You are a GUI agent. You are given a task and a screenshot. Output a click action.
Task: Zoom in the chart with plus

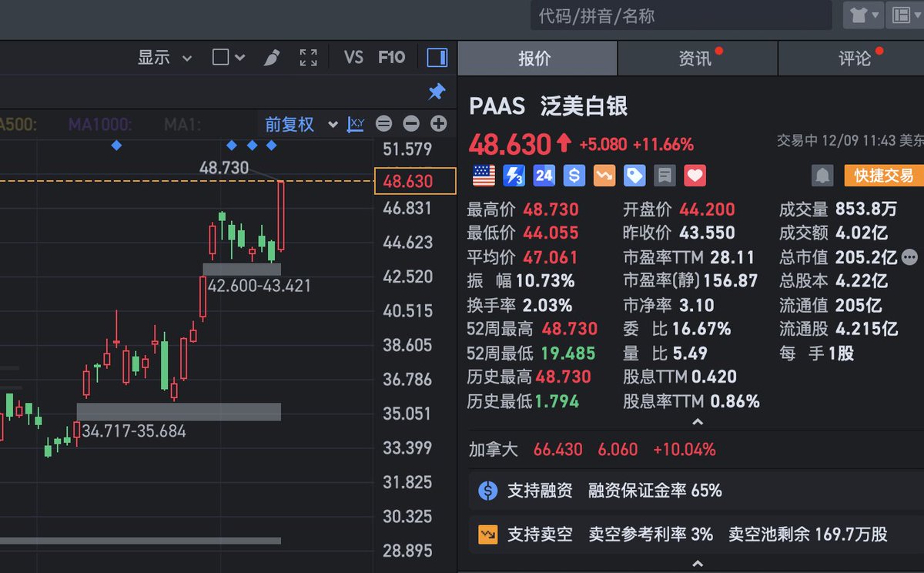tap(438, 124)
